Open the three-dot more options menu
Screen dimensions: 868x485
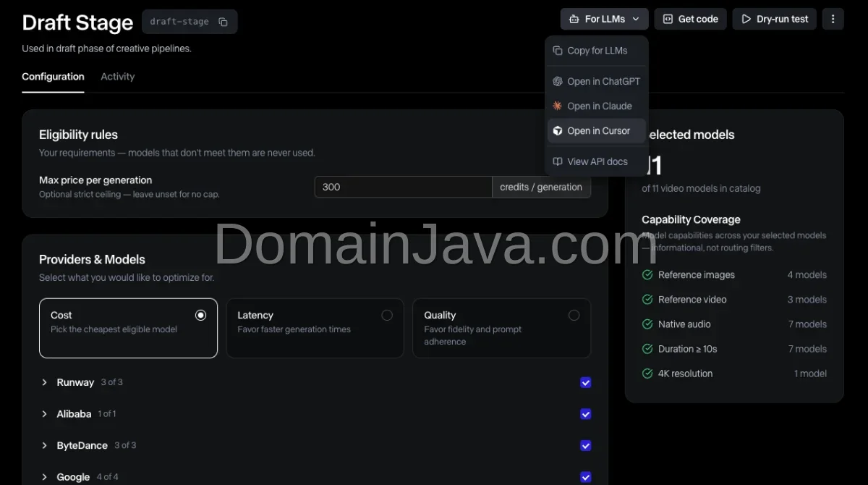pyautogui.click(x=833, y=19)
